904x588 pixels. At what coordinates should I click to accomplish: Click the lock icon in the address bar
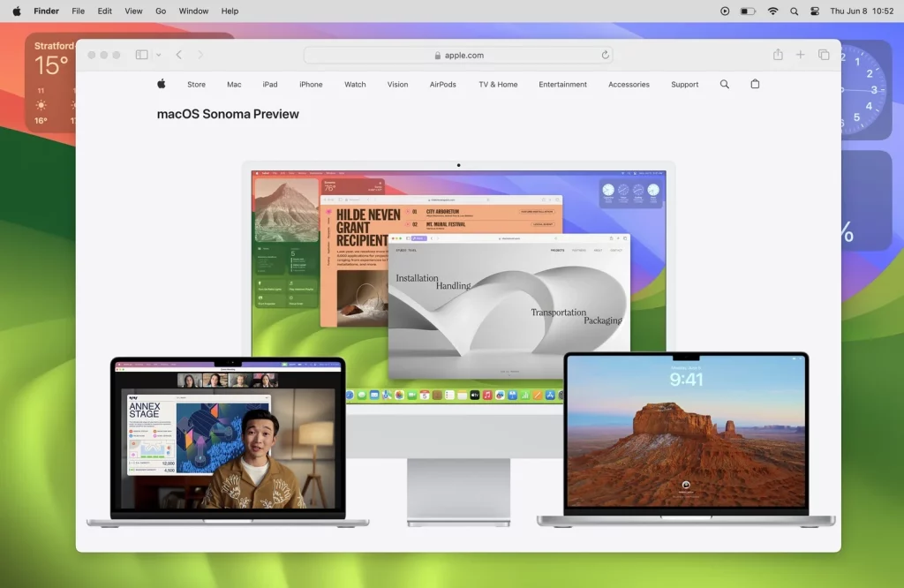pos(438,56)
